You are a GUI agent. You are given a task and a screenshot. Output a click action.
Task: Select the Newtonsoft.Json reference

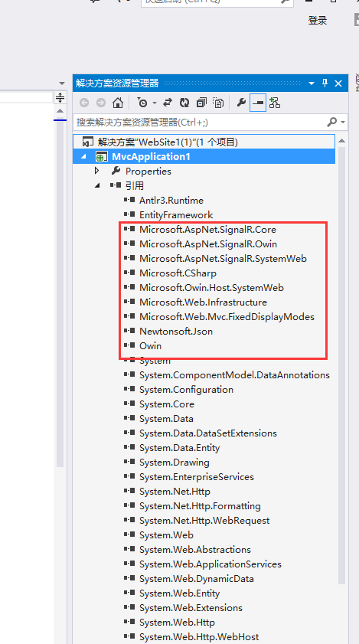pyautogui.click(x=176, y=331)
